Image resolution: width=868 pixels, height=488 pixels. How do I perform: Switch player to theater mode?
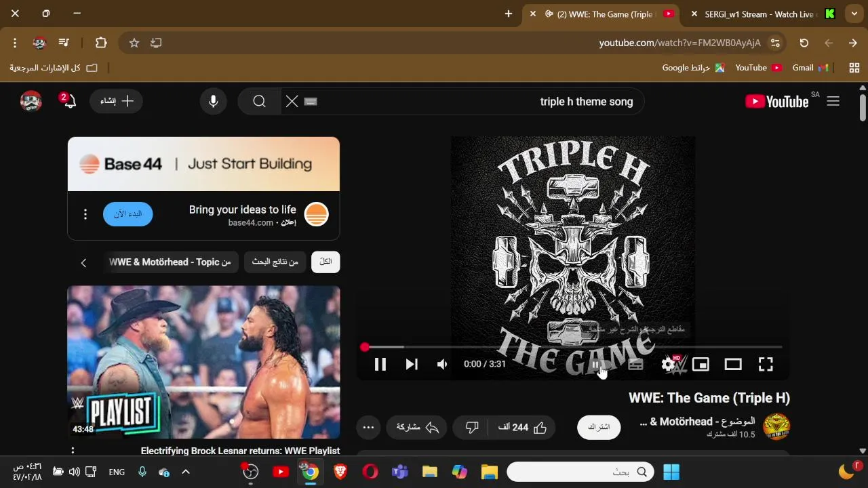coord(733,364)
